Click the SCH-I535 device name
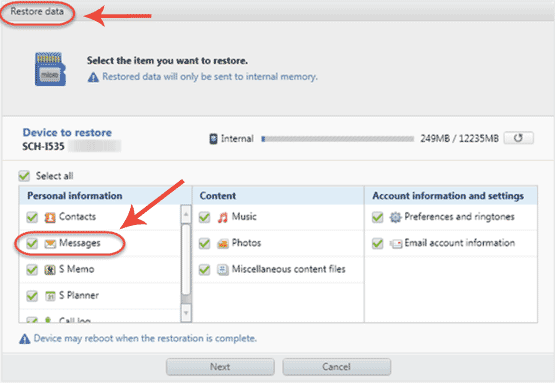555x383 pixels. (43, 146)
